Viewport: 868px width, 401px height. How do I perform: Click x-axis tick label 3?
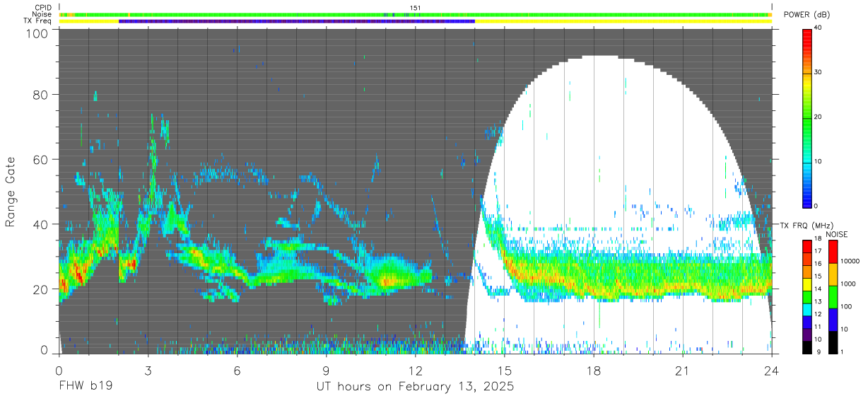point(148,371)
